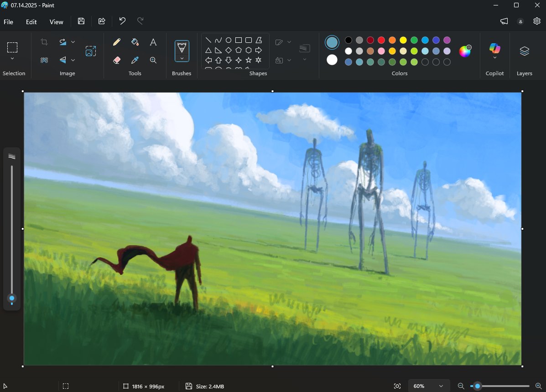Select the Pencil tool
This screenshot has width=546, height=392.
pyautogui.click(x=117, y=42)
